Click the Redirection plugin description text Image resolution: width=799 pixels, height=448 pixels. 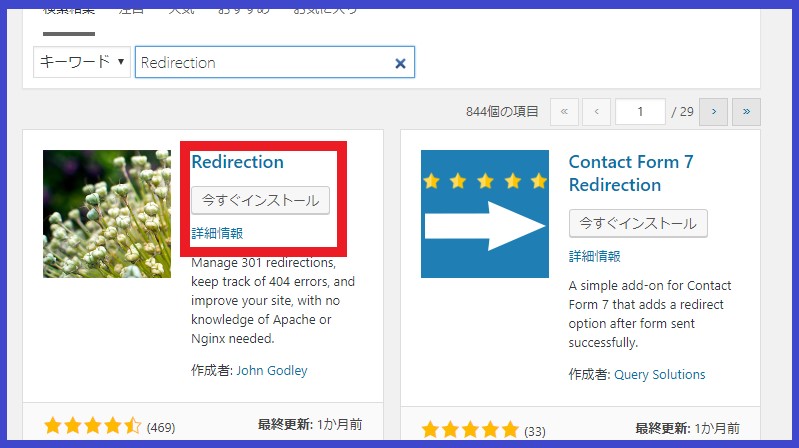(x=273, y=301)
